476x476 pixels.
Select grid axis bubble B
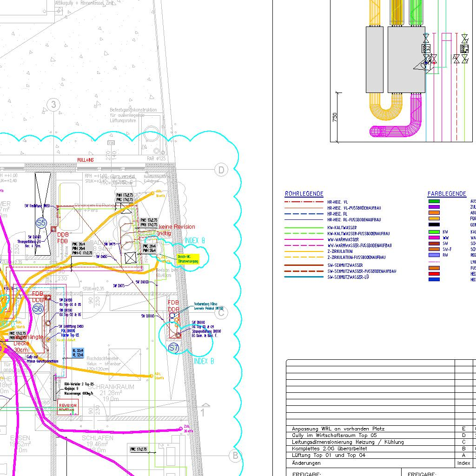tap(235, 456)
